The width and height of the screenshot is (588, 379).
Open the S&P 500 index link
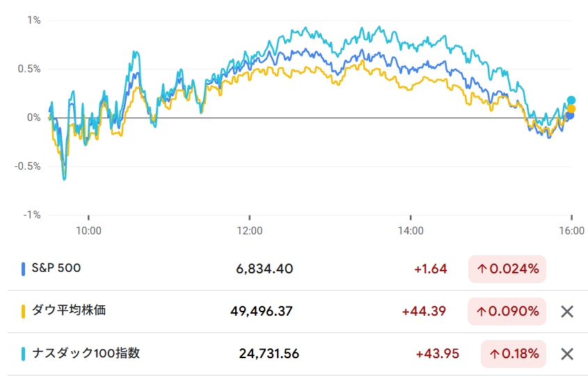pos(56,268)
